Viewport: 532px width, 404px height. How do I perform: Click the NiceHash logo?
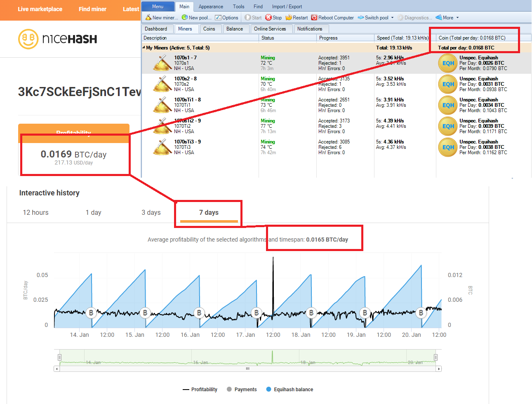point(58,39)
